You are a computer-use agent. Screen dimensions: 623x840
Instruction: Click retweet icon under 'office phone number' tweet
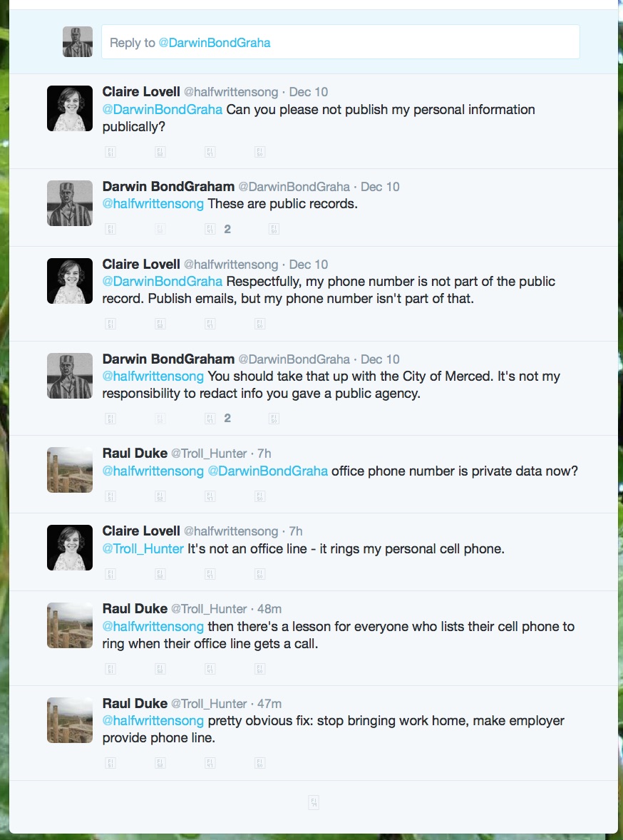tap(160, 496)
